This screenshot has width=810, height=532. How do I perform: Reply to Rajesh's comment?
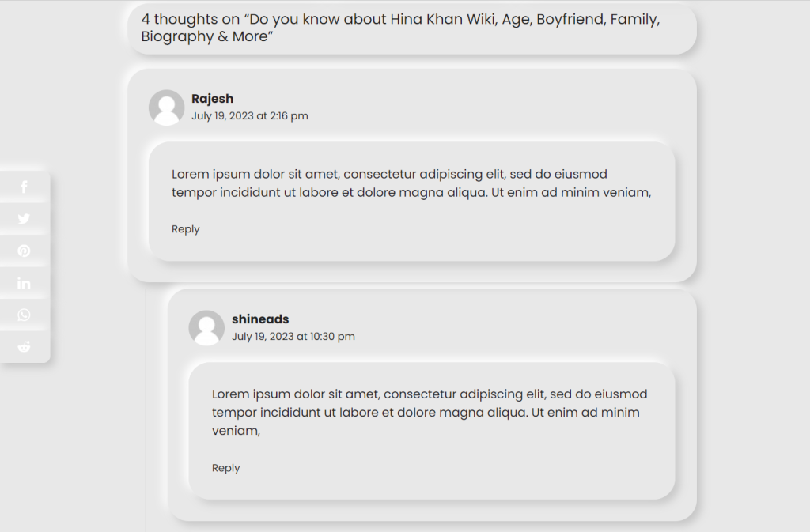185,229
